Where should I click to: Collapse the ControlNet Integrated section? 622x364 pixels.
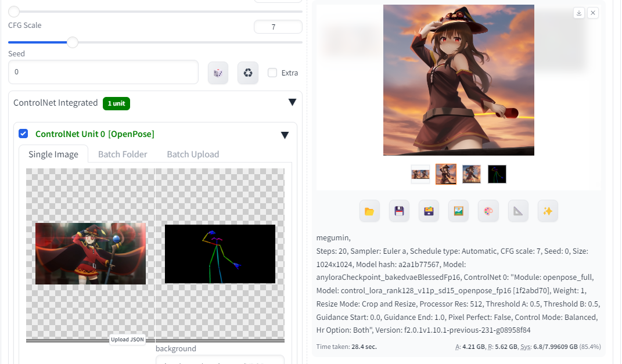tap(292, 102)
